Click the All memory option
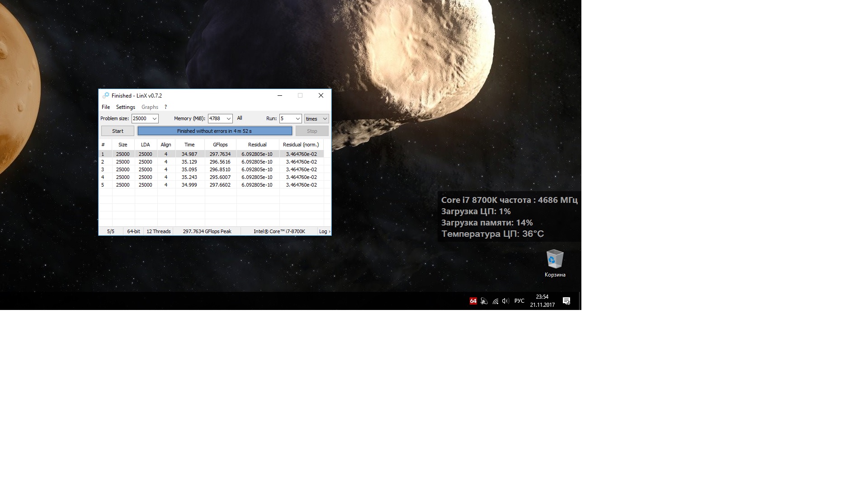Screen dimensions: 868x488 tap(240, 118)
